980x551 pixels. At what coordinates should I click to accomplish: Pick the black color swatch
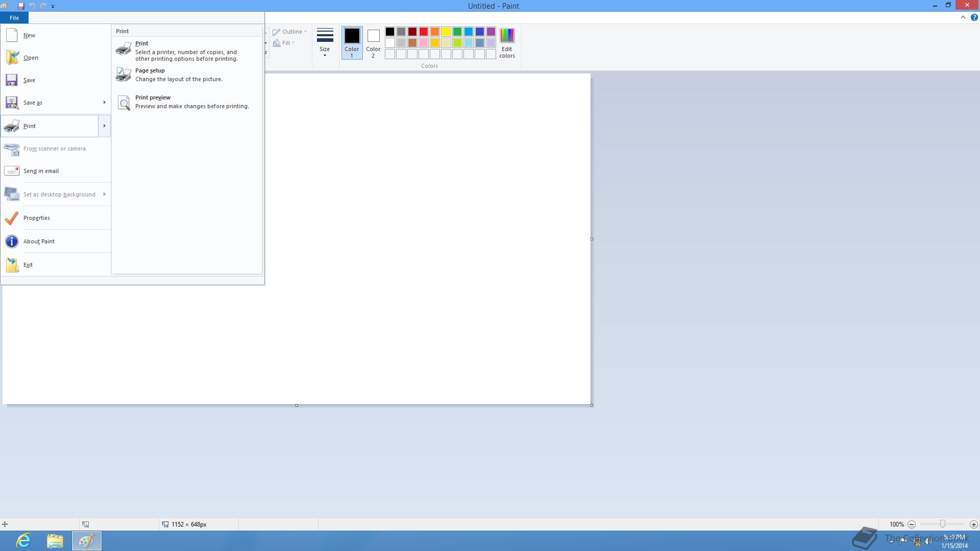click(390, 32)
